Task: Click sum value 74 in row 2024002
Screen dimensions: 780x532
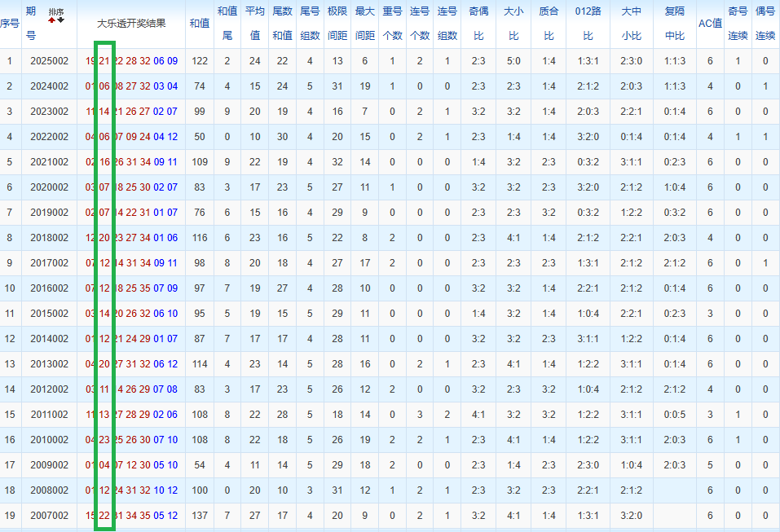Action: 200,86
